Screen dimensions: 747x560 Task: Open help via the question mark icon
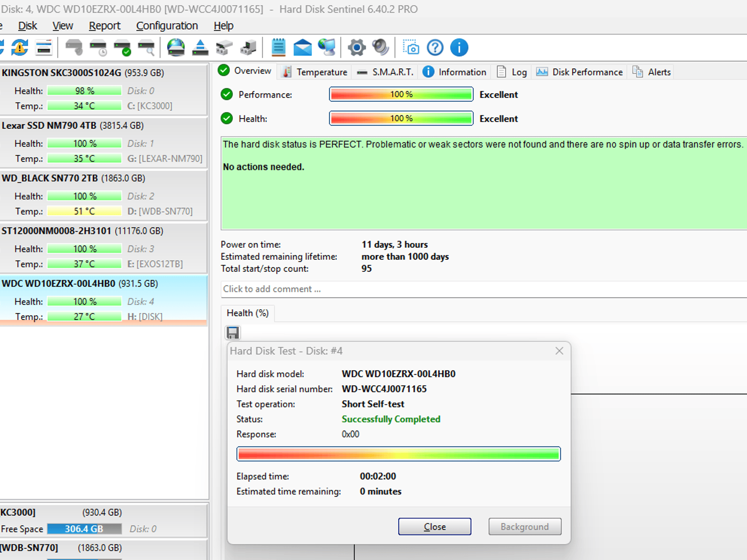click(x=435, y=48)
